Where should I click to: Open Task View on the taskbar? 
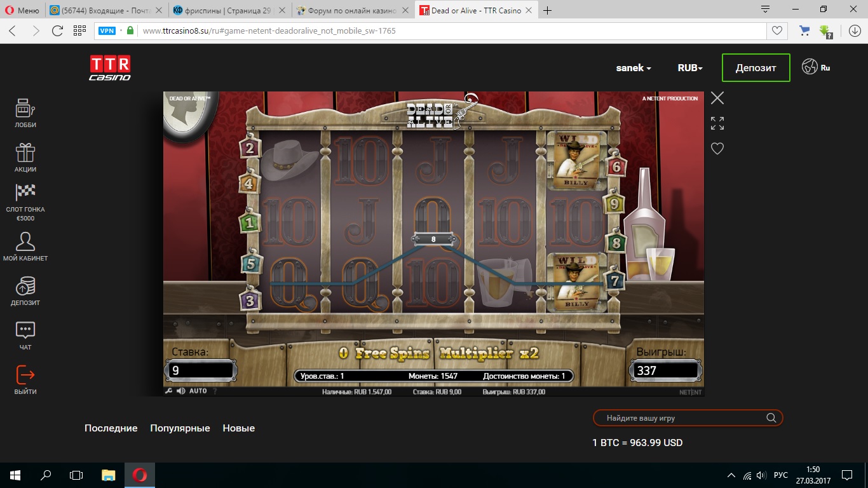click(76, 475)
